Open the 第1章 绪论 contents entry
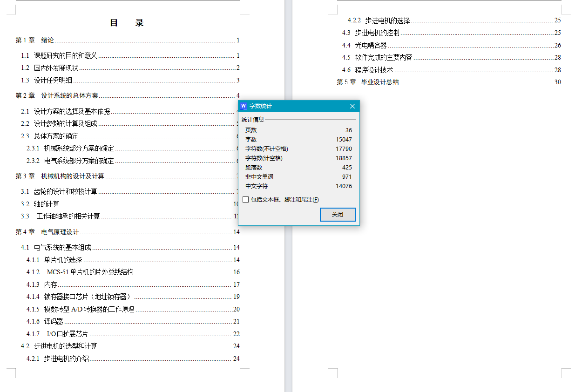This screenshot has width=582, height=392. point(128,41)
